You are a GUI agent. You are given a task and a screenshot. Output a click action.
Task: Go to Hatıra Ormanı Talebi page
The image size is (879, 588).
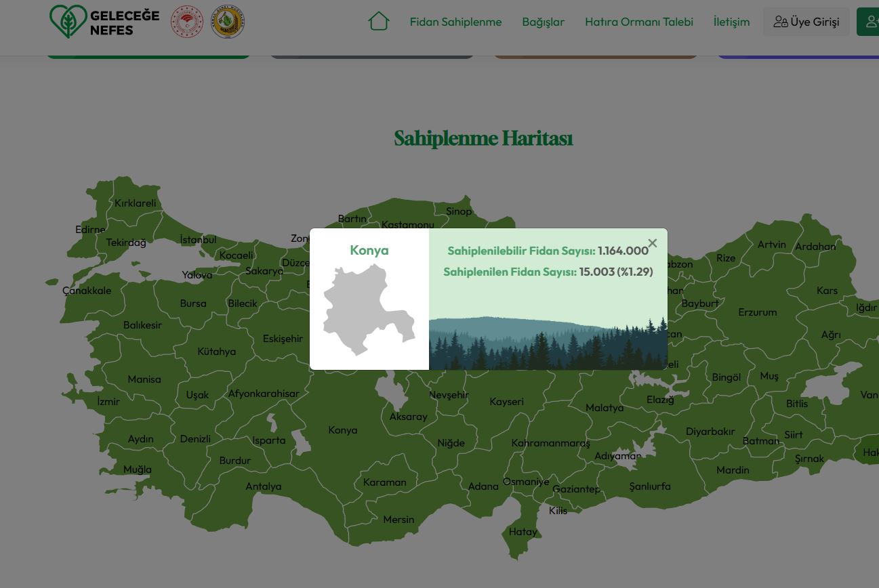638,22
